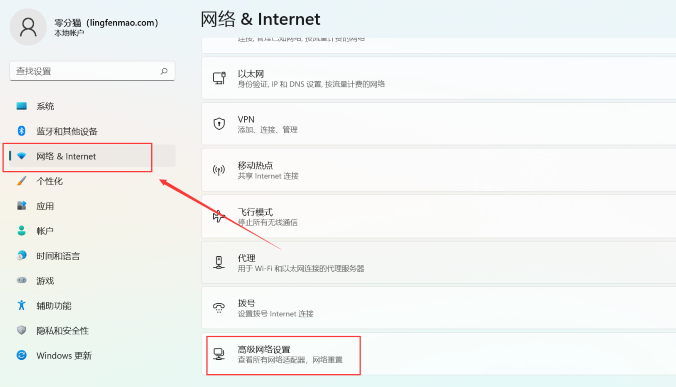Click the Ethernet monitor icon

[x=219, y=78]
